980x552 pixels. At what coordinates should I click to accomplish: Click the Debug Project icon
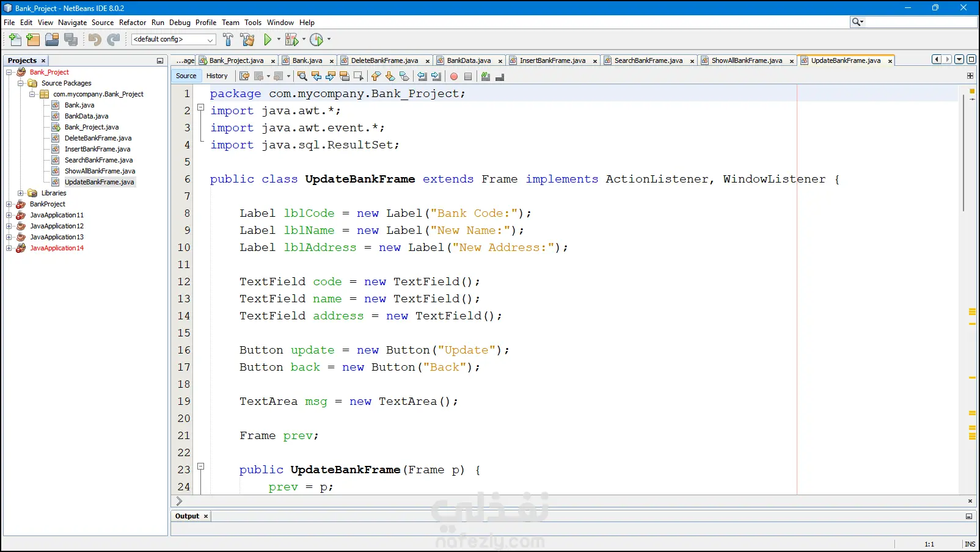point(291,40)
